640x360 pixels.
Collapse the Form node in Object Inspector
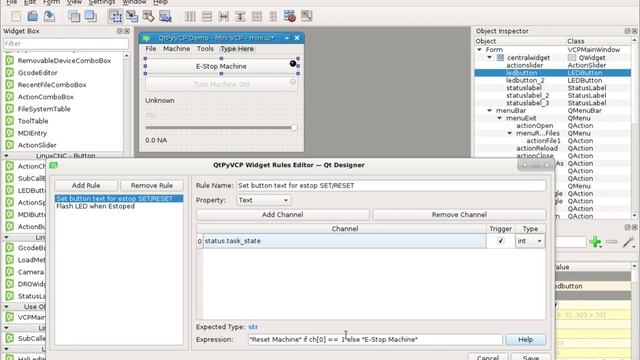tap(480, 49)
